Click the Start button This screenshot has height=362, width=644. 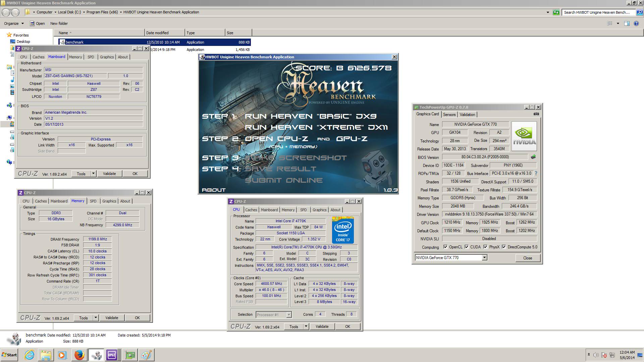(x=9, y=355)
